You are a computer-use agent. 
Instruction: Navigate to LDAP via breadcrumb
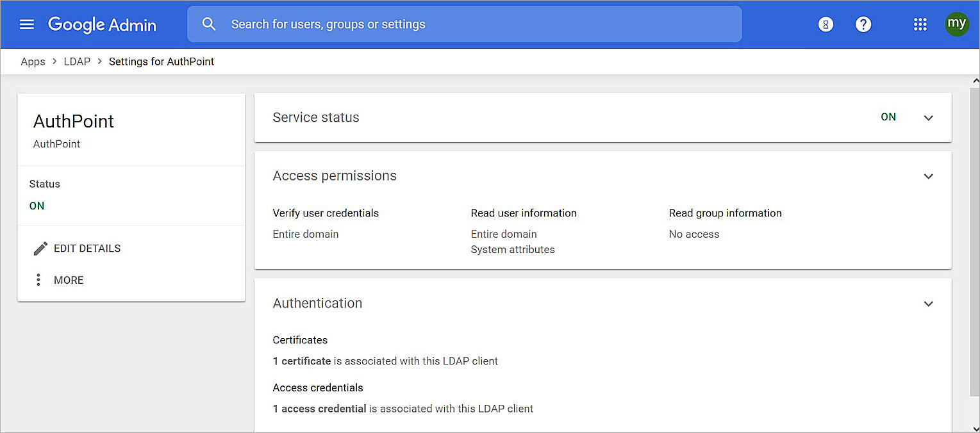pyautogui.click(x=77, y=61)
